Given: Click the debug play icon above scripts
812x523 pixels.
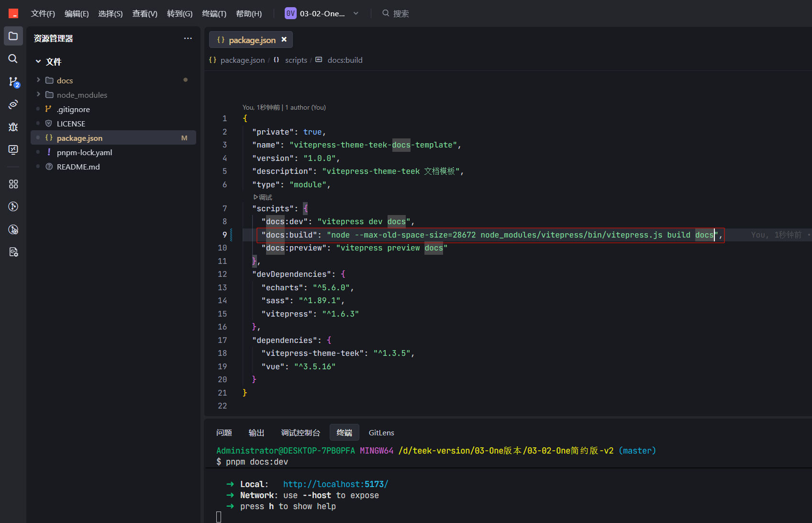Looking at the screenshot, I should click(x=256, y=197).
